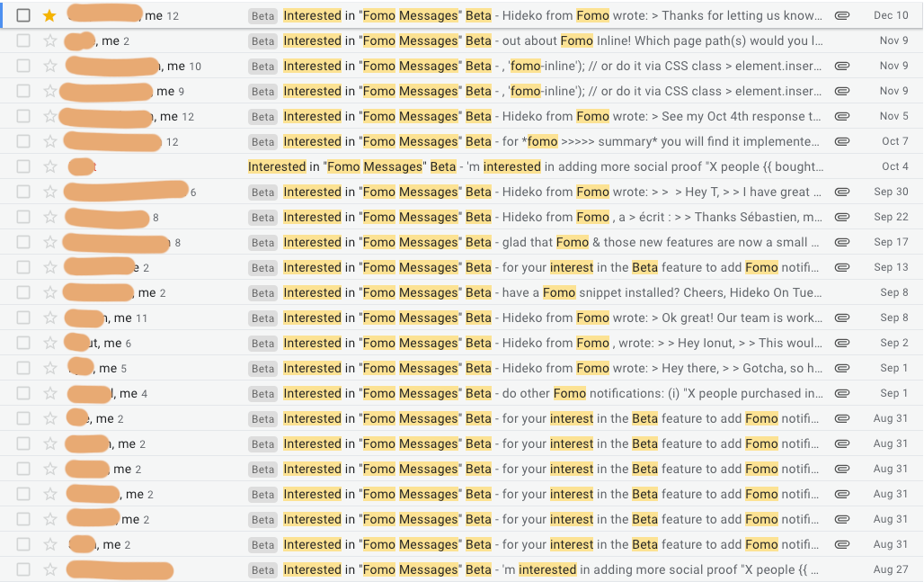The width and height of the screenshot is (924, 582).
Task: Star the Aug 27 conversation
Action: (x=49, y=569)
